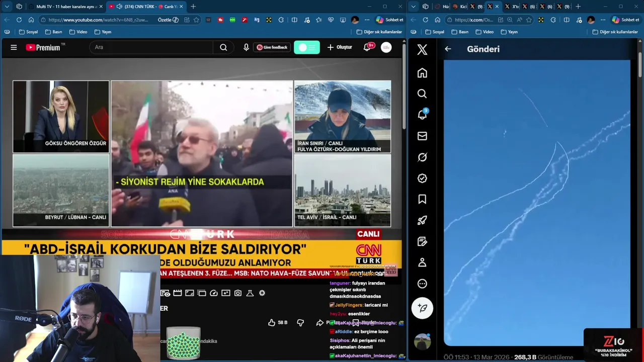
Task: Open the Basın bookmarks folder in left browser
Action: click(x=54, y=32)
